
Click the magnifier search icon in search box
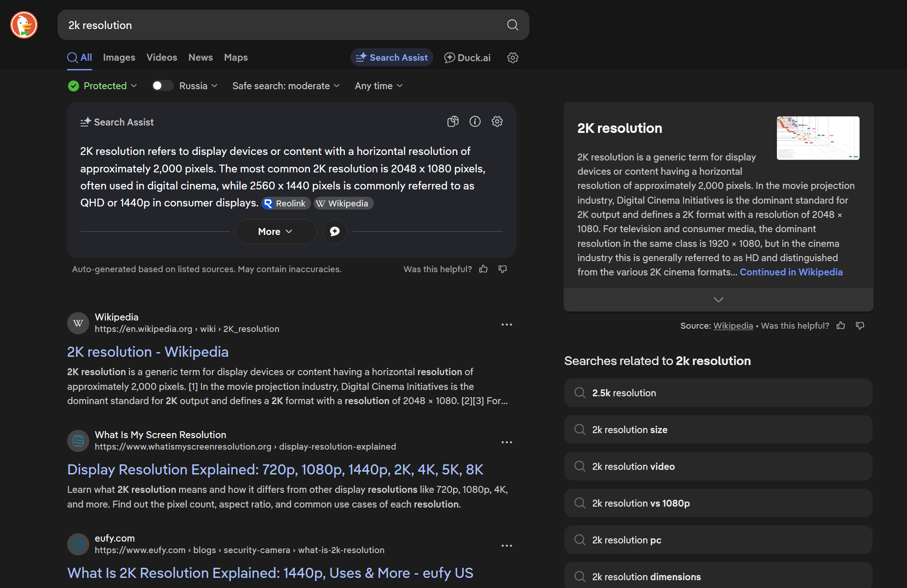click(x=512, y=25)
